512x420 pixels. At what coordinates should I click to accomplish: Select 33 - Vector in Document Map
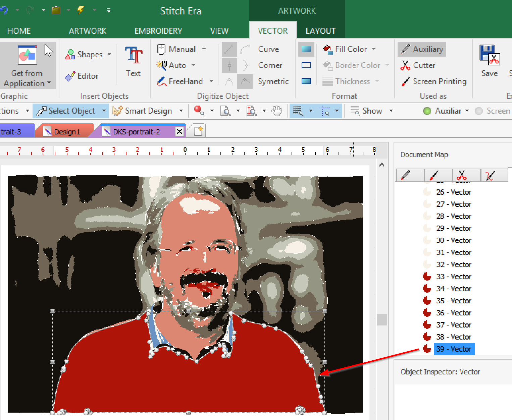454,277
